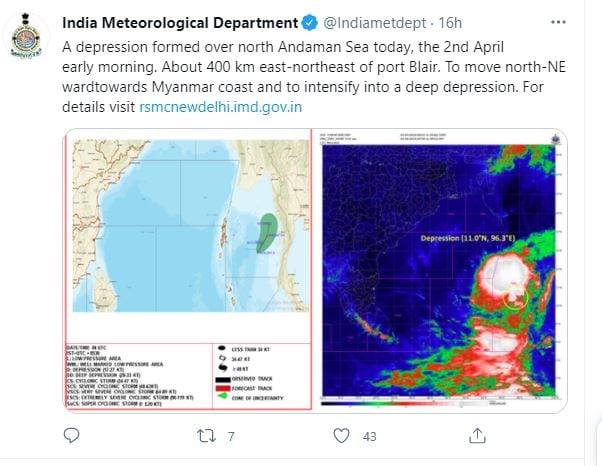Open the forecast track map image
This screenshot has height=466, width=602.
[x=188, y=270]
